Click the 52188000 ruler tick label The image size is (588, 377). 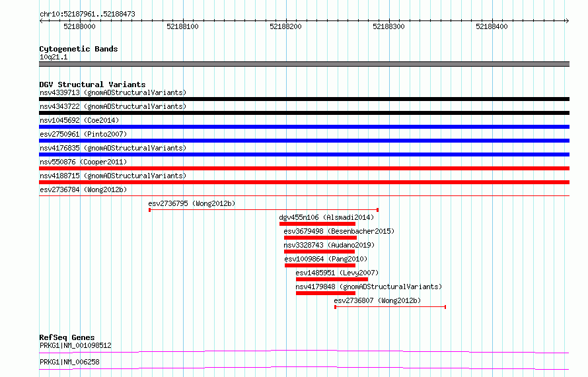tap(79, 26)
